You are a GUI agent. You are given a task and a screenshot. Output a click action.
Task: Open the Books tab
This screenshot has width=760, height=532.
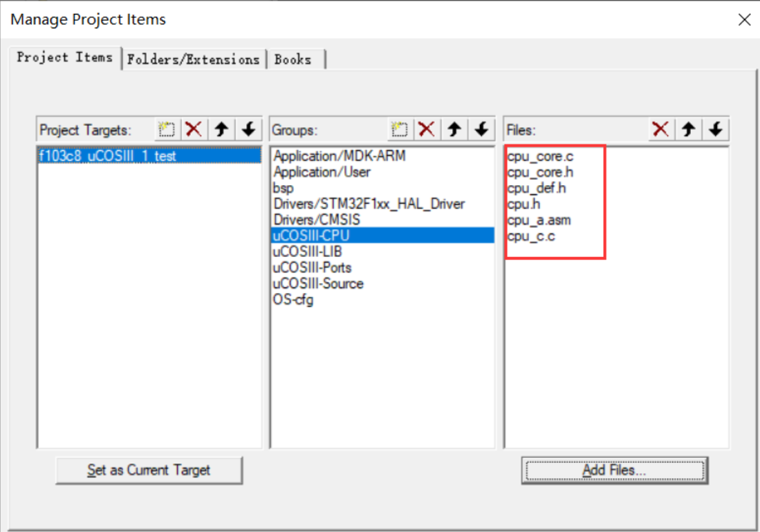[x=293, y=59]
